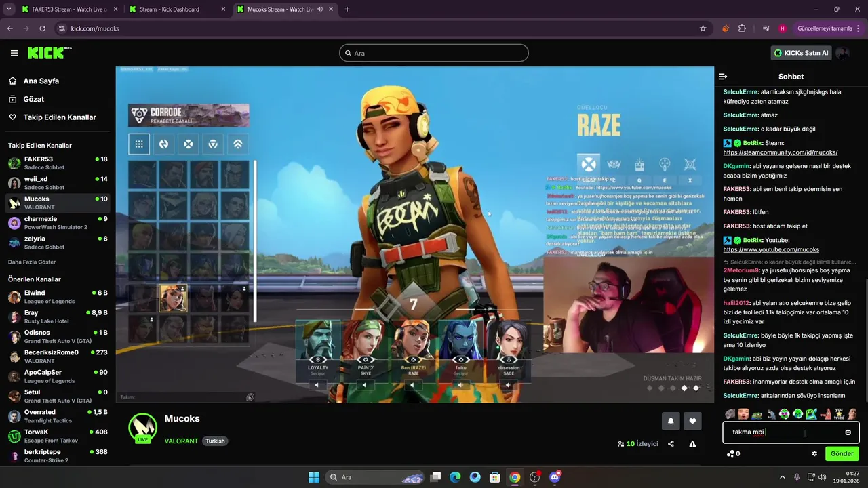Open the tab search dropdown arrow
Viewport: 868px width, 488px height.
[x=9, y=9]
